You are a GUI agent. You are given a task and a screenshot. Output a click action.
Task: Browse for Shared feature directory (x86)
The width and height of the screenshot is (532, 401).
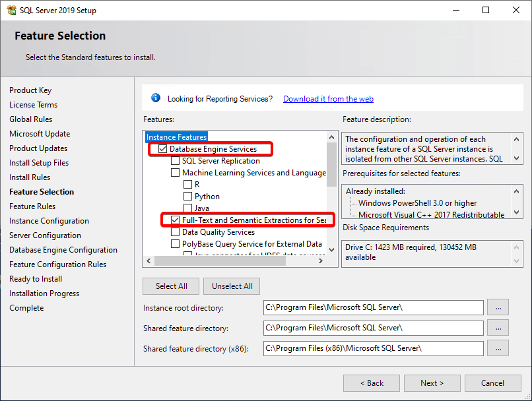click(498, 348)
